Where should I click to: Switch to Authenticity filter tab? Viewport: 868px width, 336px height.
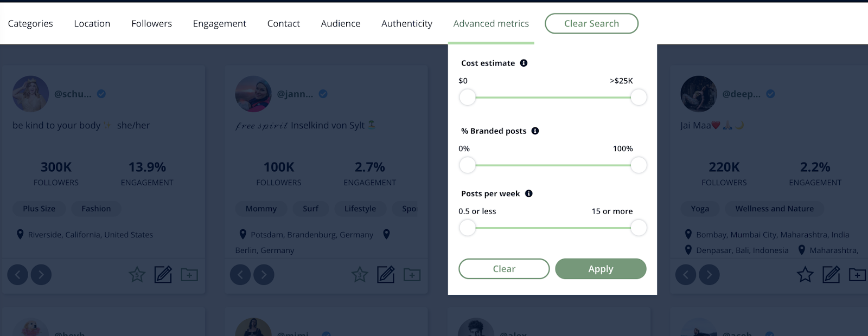pos(406,23)
